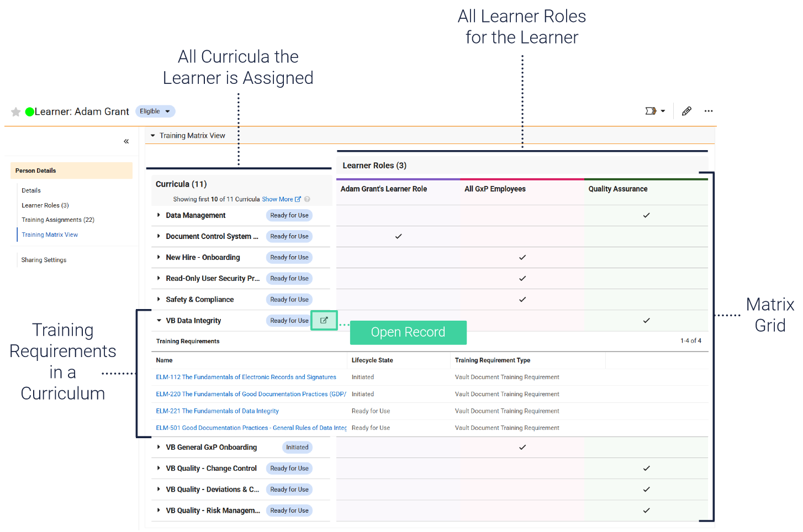
Task: Expand VB Quality - Change Control curriculum
Action: 159,468
